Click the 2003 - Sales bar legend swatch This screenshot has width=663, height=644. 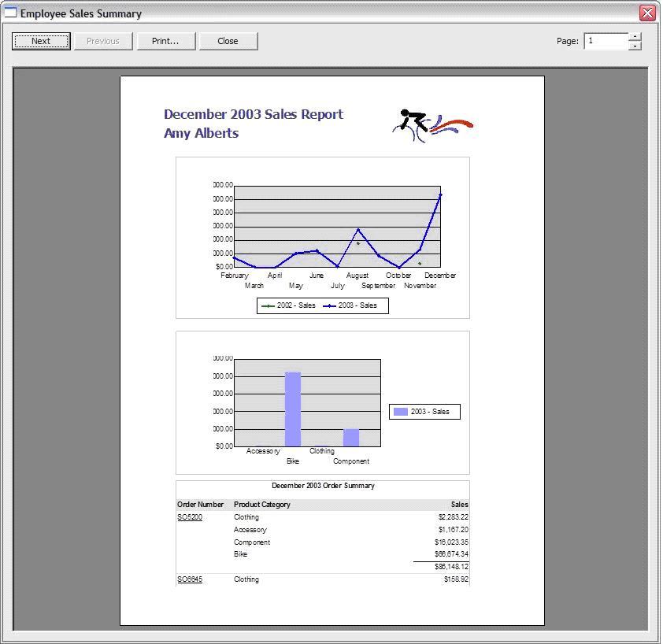coord(401,412)
